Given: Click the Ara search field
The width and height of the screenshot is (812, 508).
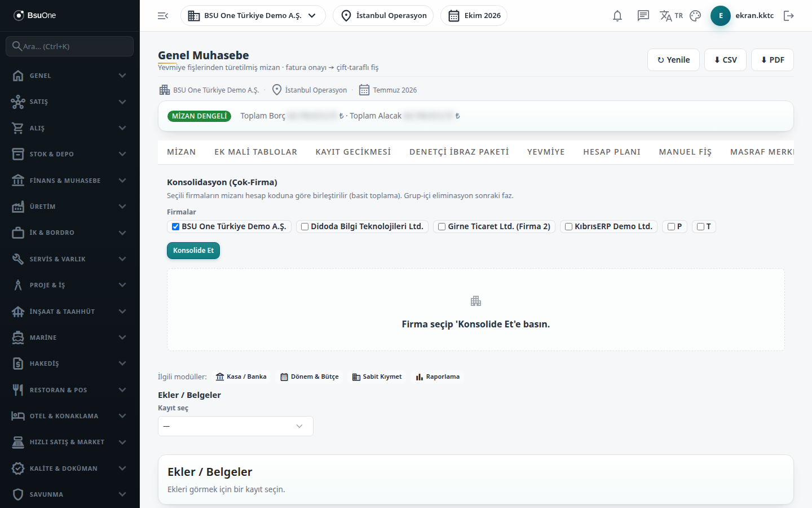Looking at the screenshot, I should coord(70,46).
